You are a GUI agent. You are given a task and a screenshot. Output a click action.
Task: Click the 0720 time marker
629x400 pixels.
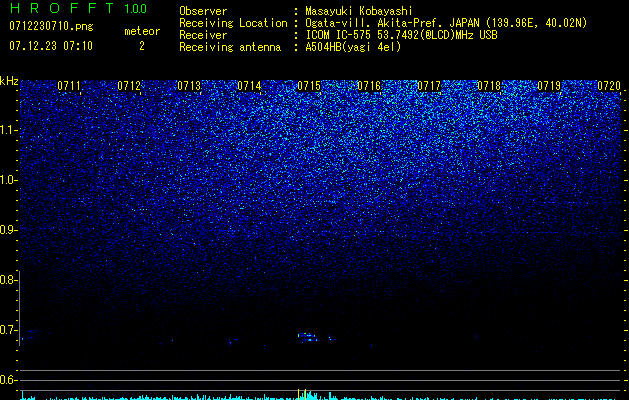coord(609,86)
